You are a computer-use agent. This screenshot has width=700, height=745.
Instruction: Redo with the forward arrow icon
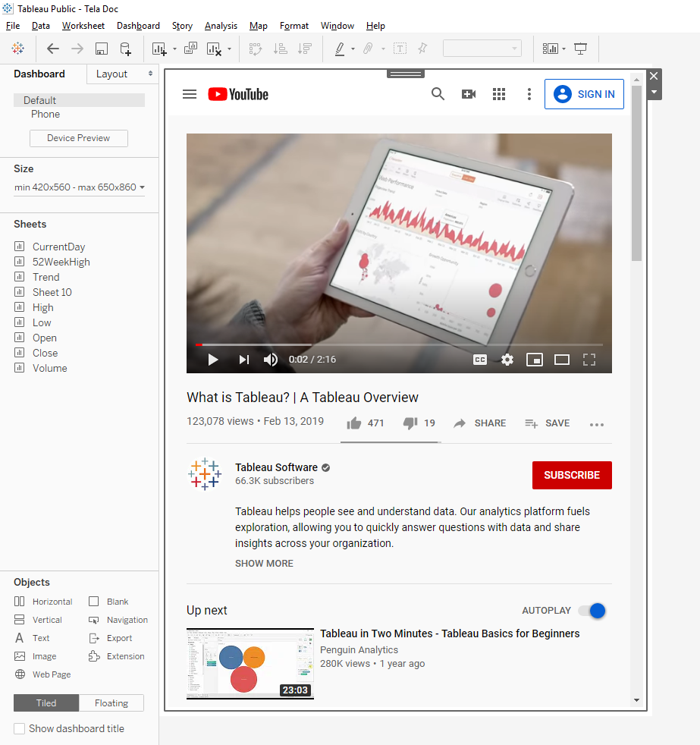coord(77,49)
